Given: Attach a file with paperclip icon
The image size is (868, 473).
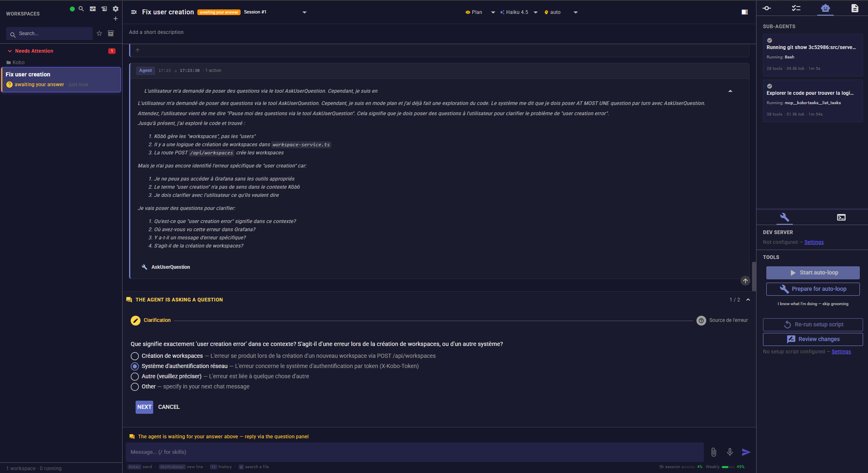Looking at the screenshot, I should [714, 452].
